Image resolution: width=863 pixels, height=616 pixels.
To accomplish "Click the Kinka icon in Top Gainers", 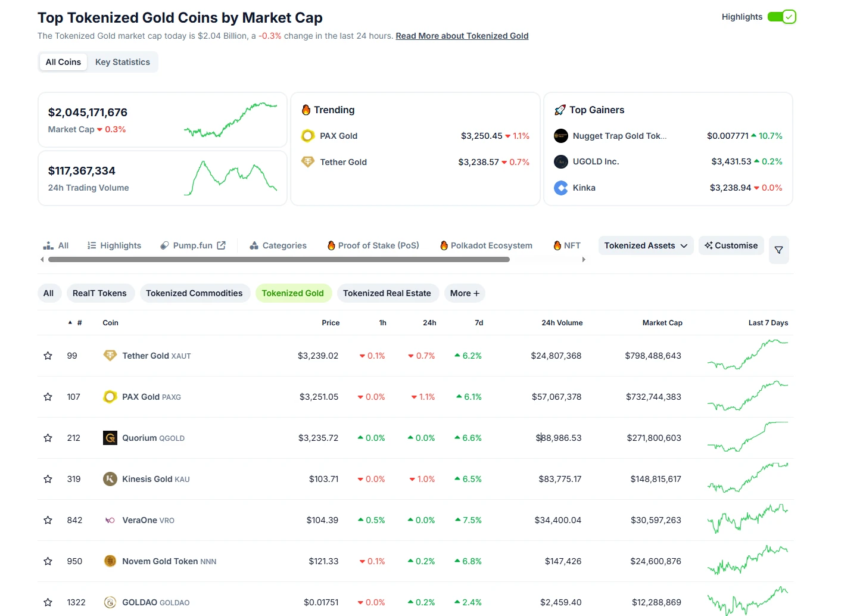I will pyautogui.click(x=560, y=188).
